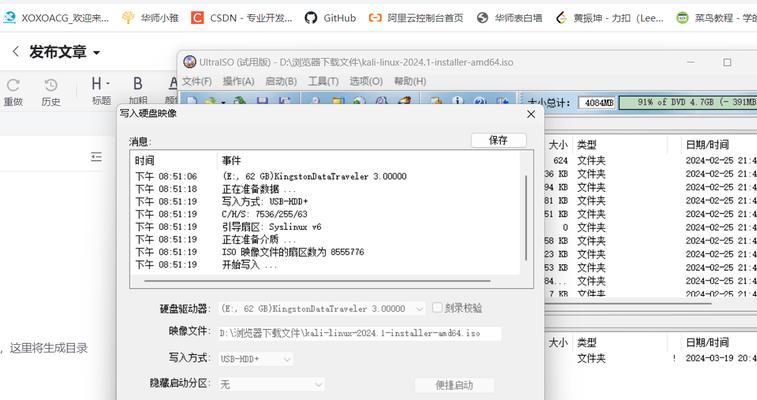Image resolution: width=757 pixels, height=400 pixels.
Task: Close the 写入硬盘映像 dialog
Action: [531, 114]
